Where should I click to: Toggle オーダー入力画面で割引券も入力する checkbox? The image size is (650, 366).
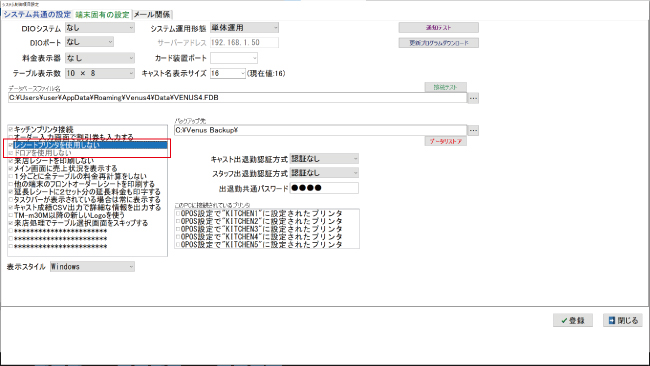[11, 137]
